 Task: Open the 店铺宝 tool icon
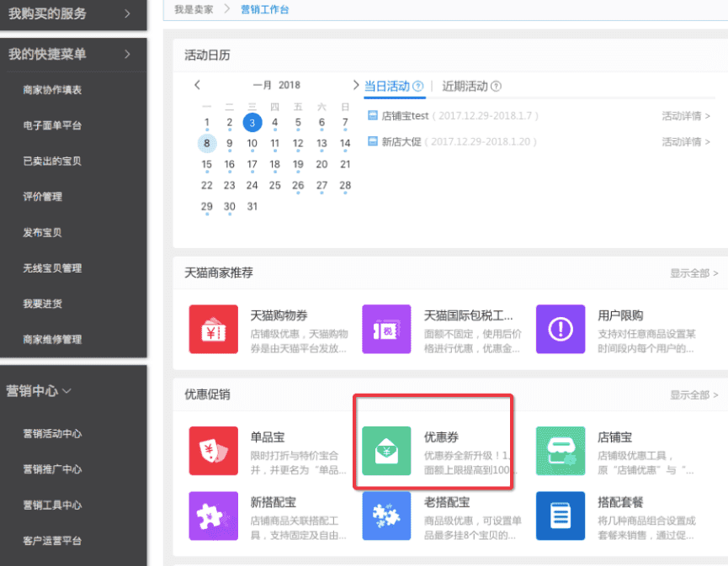point(561,452)
